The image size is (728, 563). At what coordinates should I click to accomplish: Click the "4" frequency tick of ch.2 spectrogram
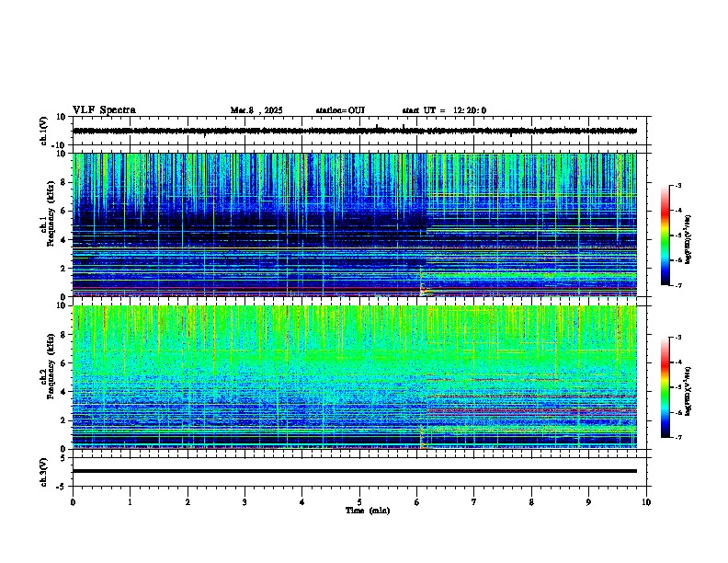coord(64,392)
